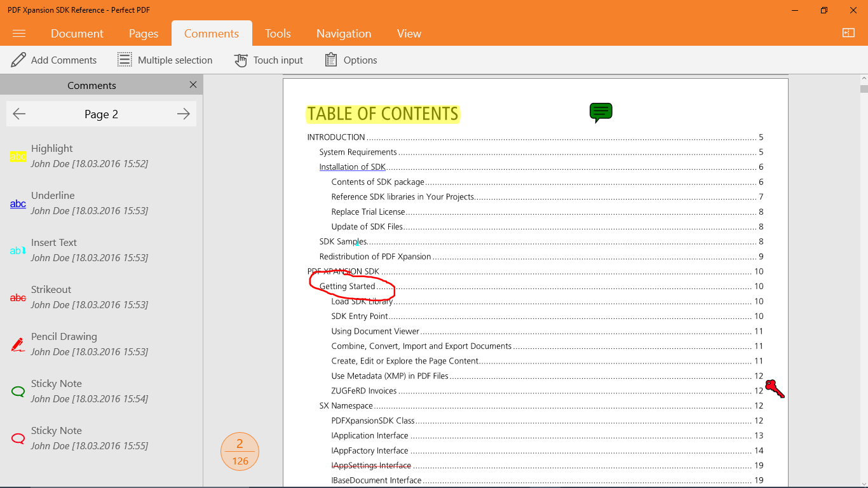Viewport: 868px width, 488px height.
Task: Open the View tab
Action: [409, 34]
